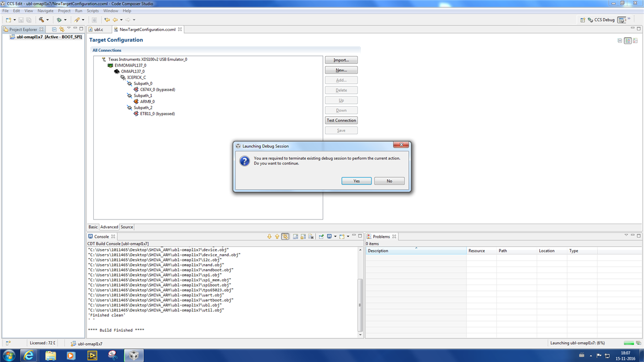
Task: Click Collapse All in Project Explorer
Action: click(54, 29)
